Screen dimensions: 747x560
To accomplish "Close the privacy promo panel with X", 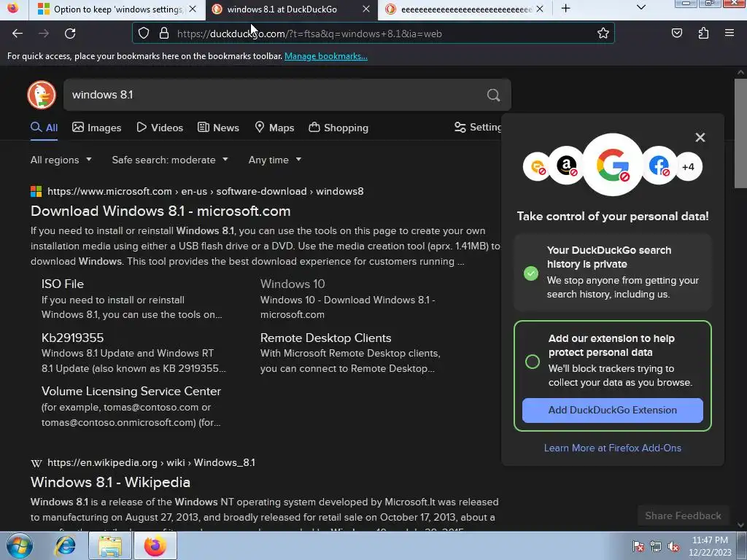I will pos(700,138).
